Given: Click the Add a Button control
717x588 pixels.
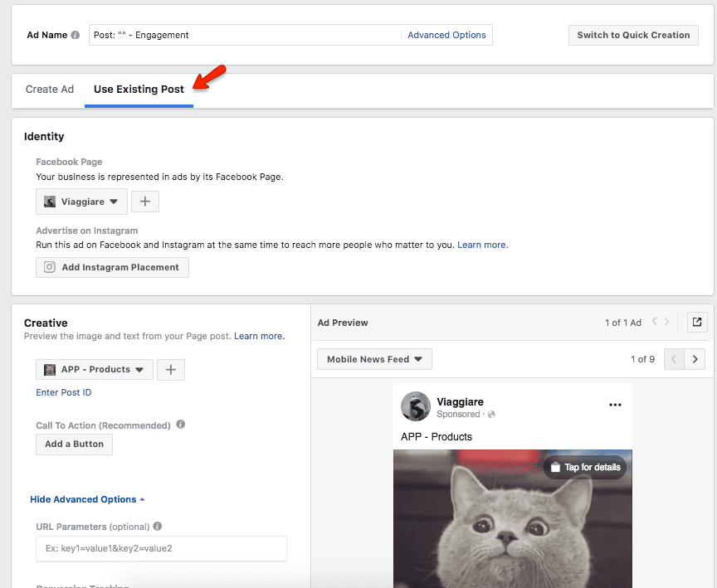Looking at the screenshot, I should pyautogui.click(x=74, y=444).
